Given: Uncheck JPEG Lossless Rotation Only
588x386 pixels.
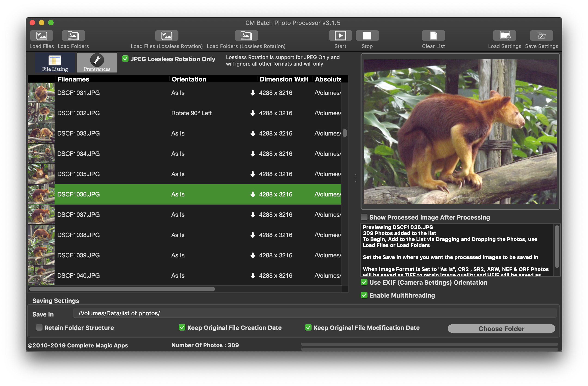Looking at the screenshot, I should pyautogui.click(x=125, y=59).
